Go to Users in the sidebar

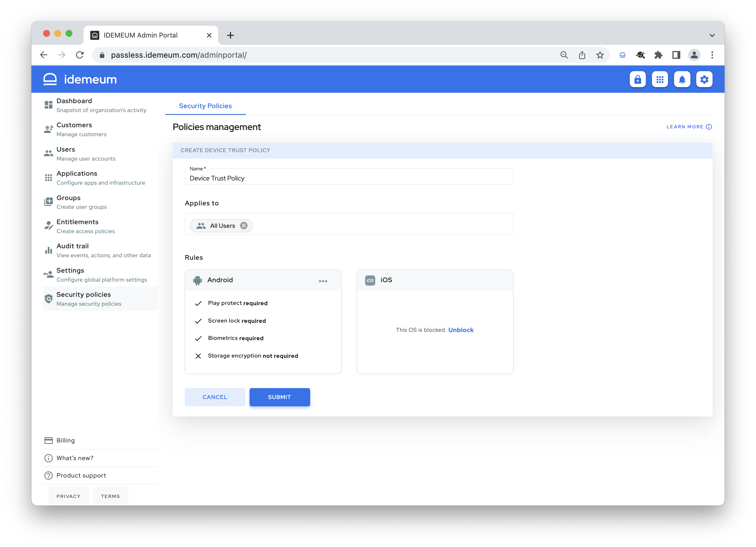click(100, 154)
